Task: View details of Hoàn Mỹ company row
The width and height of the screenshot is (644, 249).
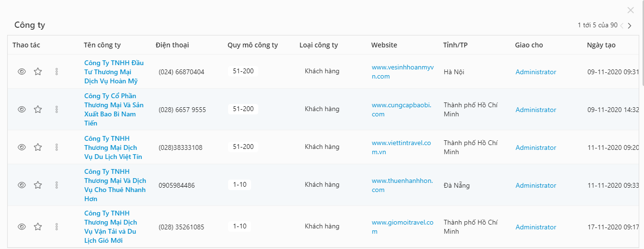Action: [22, 71]
